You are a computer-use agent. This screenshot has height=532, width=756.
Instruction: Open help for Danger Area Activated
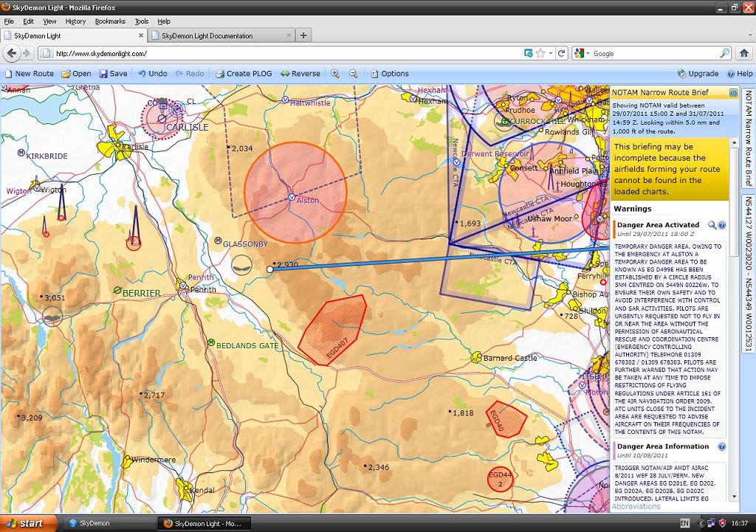pyautogui.click(x=722, y=225)
